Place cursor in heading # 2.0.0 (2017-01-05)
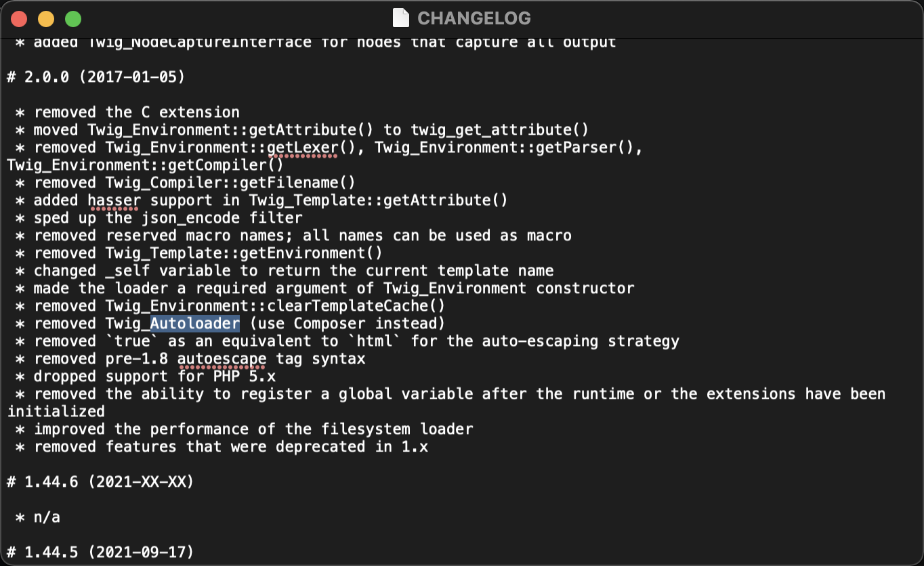The height and width of the screenshot is (566, 924). [x=96, y=77]
